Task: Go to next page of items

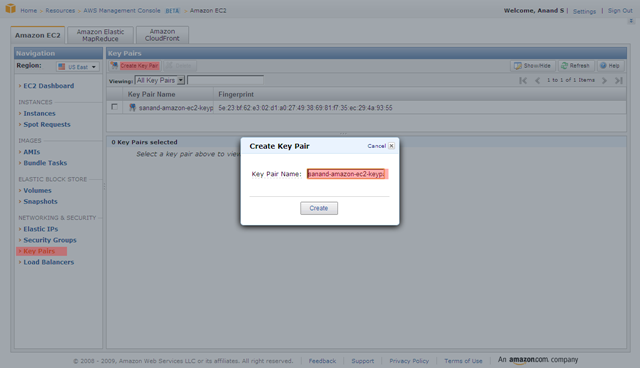Action: tap(604, 80)
